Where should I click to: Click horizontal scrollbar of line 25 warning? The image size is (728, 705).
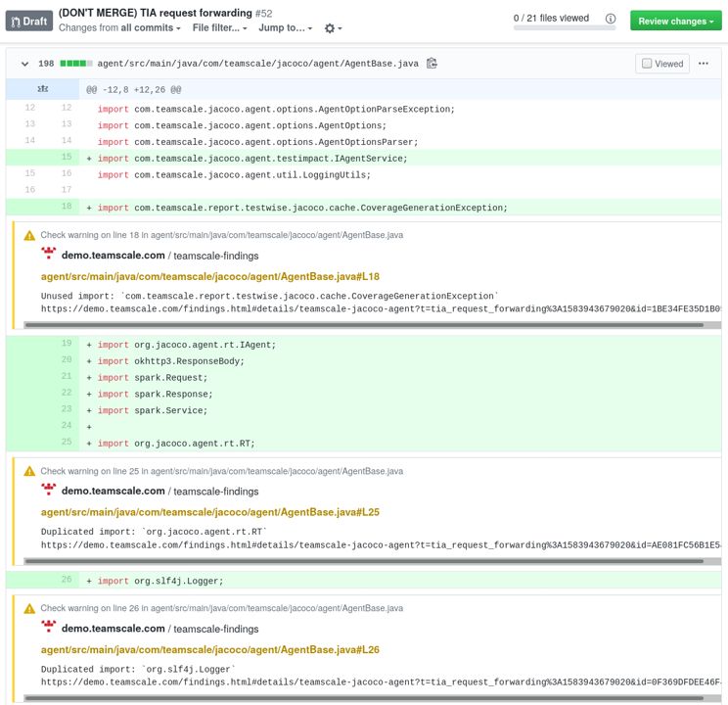[364, 561]
